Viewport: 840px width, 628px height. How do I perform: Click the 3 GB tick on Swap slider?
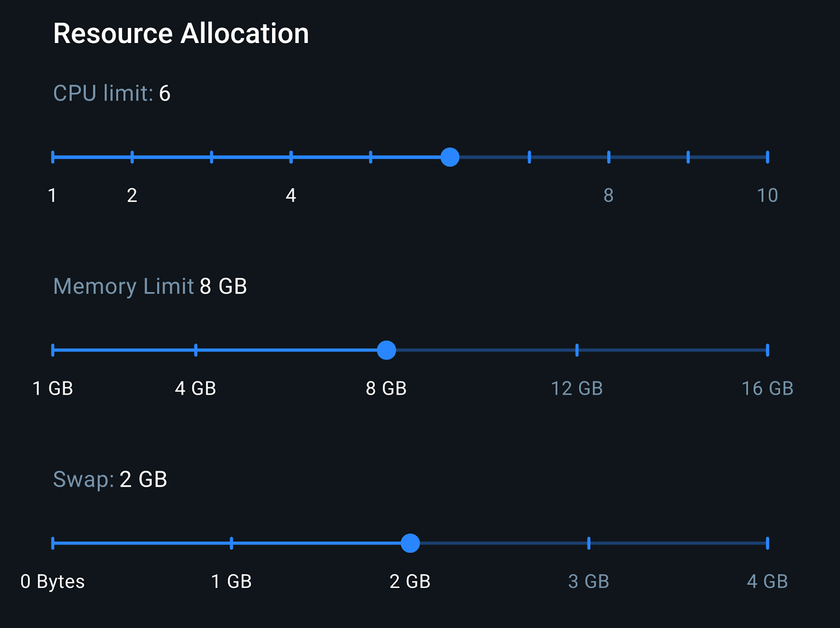(x=589, y=544)
